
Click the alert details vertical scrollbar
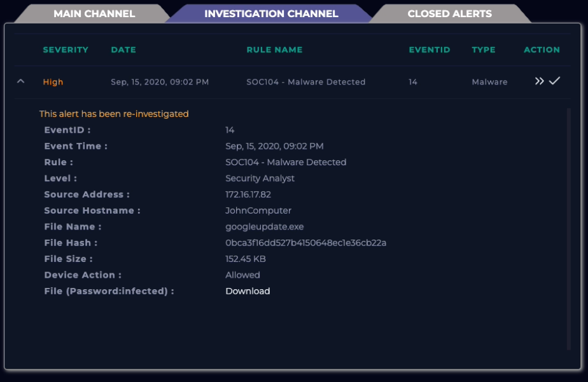pos(568,229)
